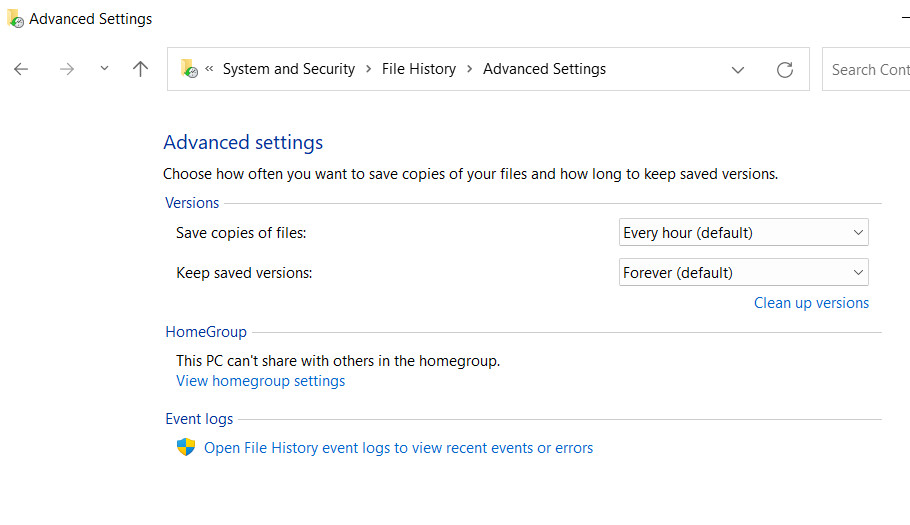Screen dimensions: 910x525
Task: Click the Clean up versions link
Action: pos(811,303)
